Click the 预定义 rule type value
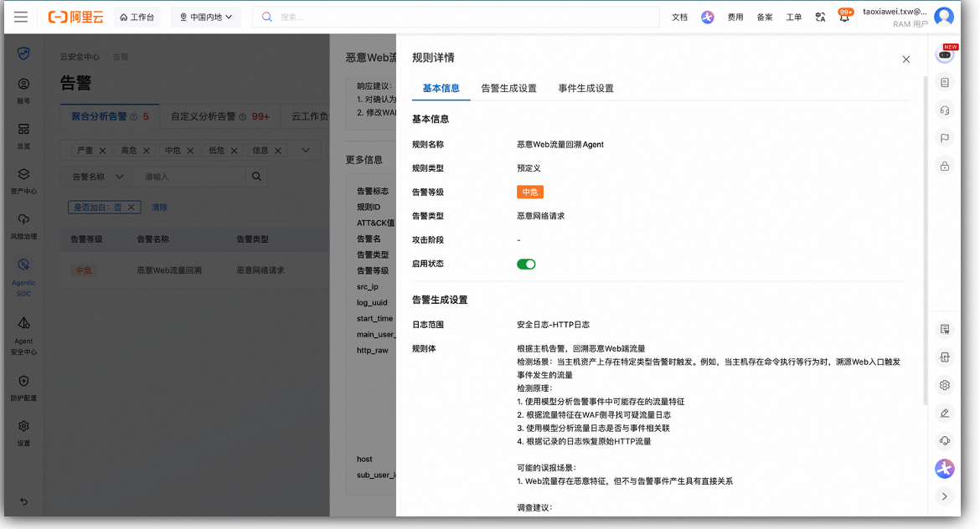The height and width of the screenshot is (529, 980). point(529,168)
